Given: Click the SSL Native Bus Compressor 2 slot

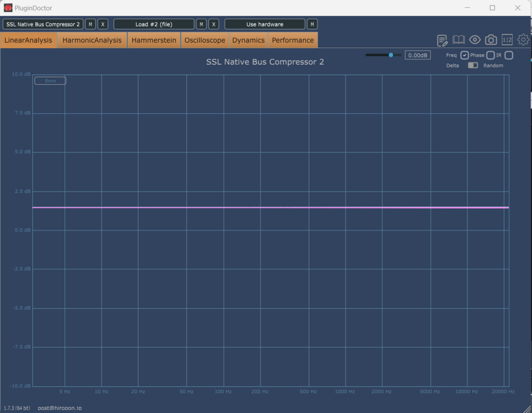Looking at the screenshot, I should 43,24.
